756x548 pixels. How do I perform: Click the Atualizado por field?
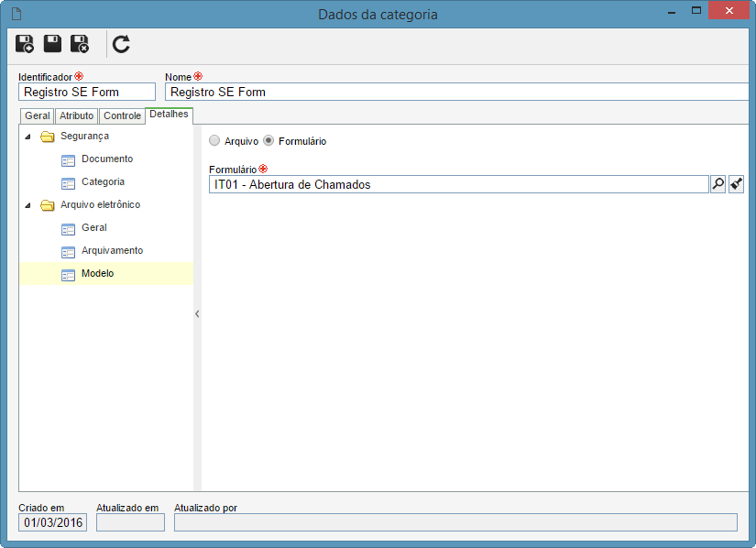[x=455, y=522]
